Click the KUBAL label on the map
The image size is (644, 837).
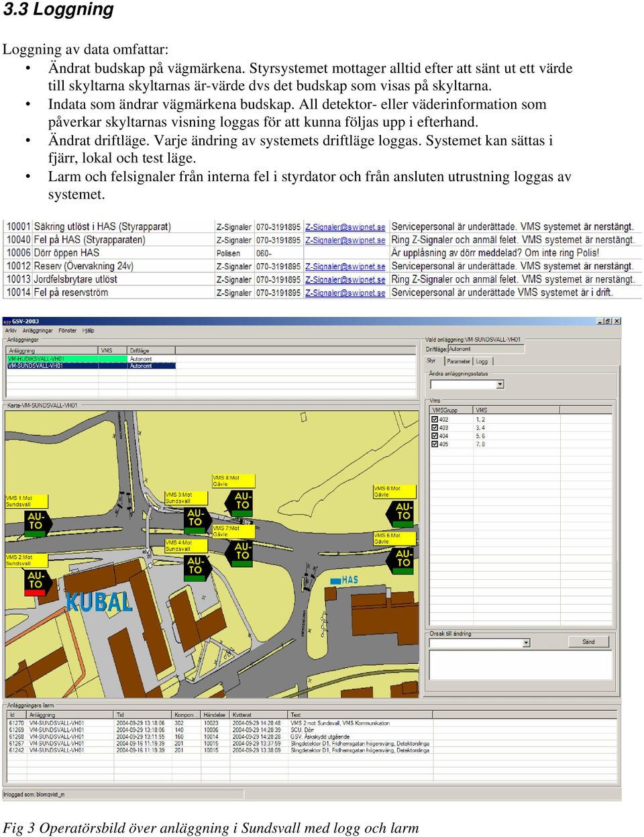(99, 601)
